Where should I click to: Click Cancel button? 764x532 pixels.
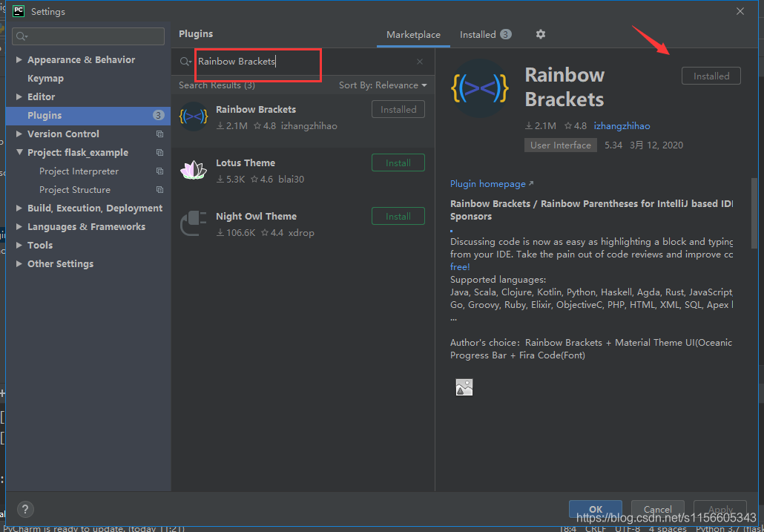(658, 509)
